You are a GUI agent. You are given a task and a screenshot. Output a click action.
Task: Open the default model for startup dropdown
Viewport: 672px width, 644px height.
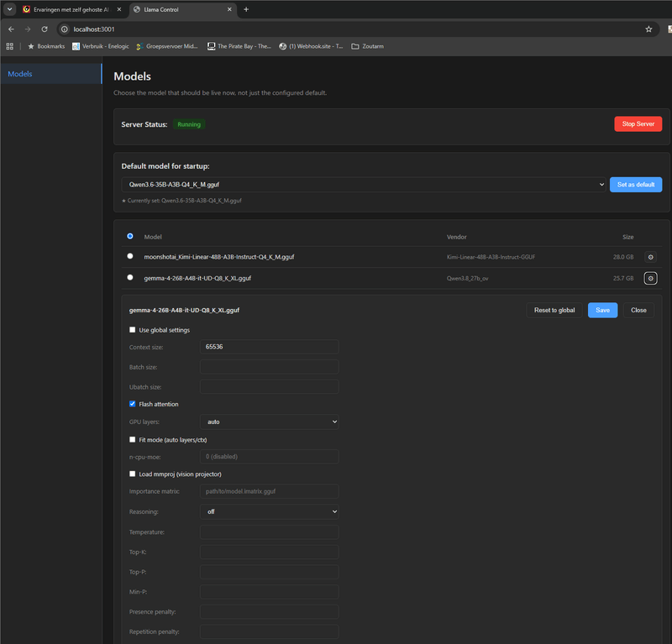(x=364, y=185)
